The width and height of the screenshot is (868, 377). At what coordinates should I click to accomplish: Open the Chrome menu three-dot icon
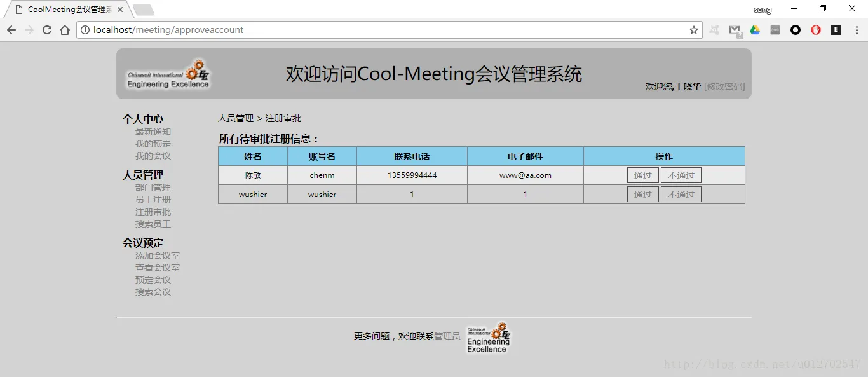[857, 30]
